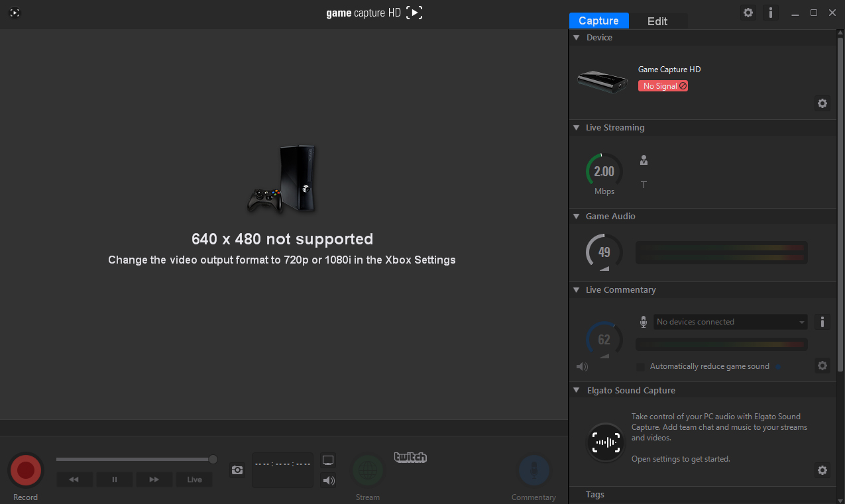Click the microphone icon in Live Commentary
845x504 pixels.
click(x=643, y=322)
